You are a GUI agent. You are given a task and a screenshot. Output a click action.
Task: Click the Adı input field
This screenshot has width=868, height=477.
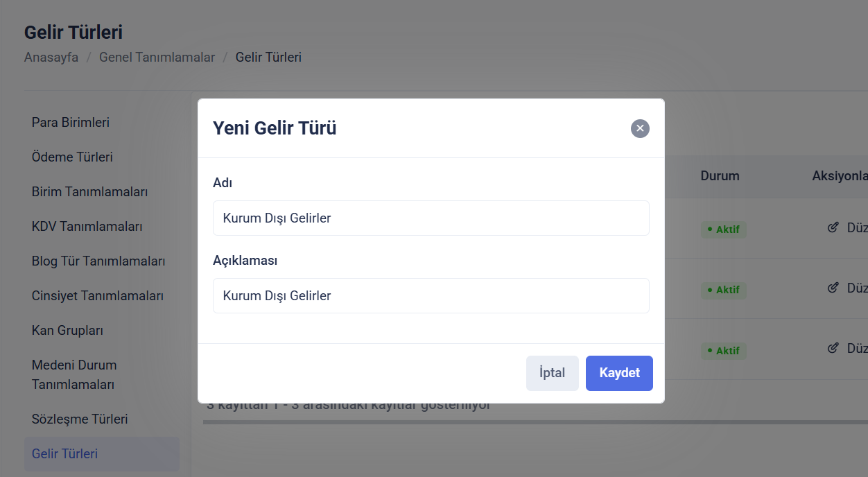pos(431,218)
